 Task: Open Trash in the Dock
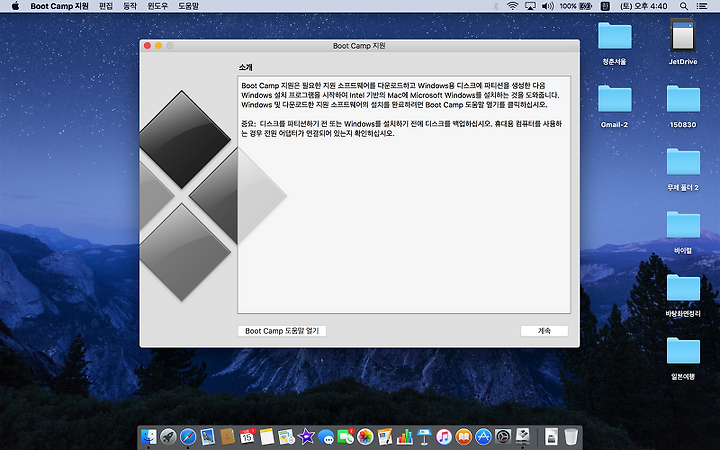pyautogui.click(x=571, y=436)
